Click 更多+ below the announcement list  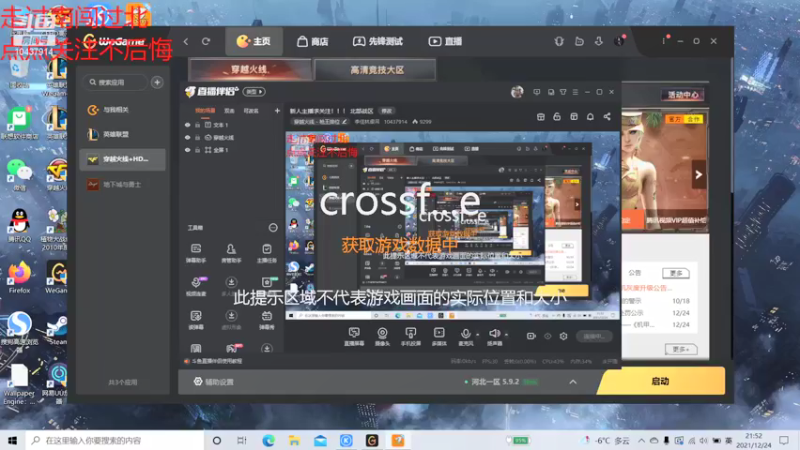681,349
